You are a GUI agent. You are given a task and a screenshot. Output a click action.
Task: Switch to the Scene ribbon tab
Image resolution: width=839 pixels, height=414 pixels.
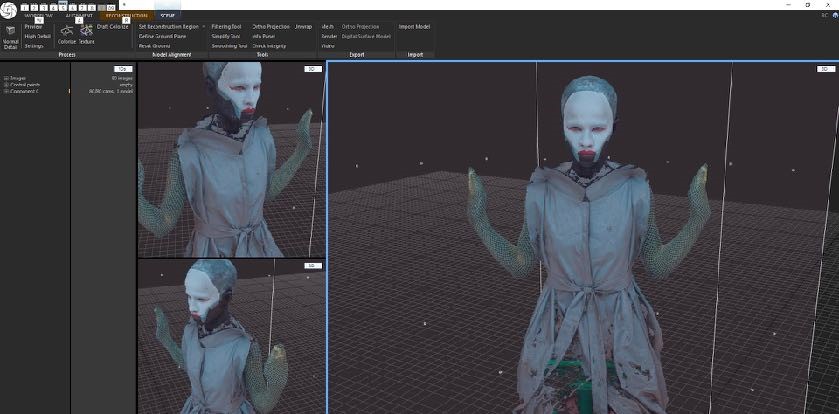click(x=166, y=16)
